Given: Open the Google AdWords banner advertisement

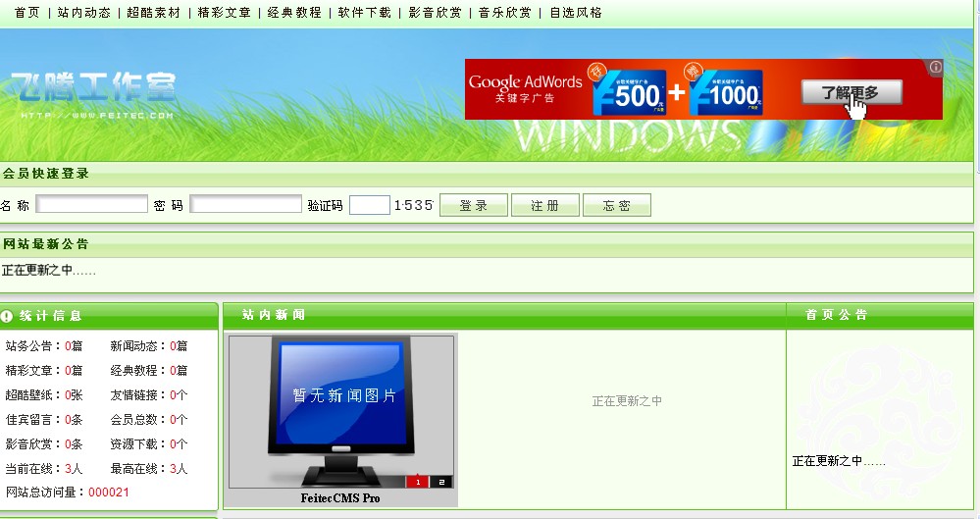Looking at the screenshot, I should 703,89.
